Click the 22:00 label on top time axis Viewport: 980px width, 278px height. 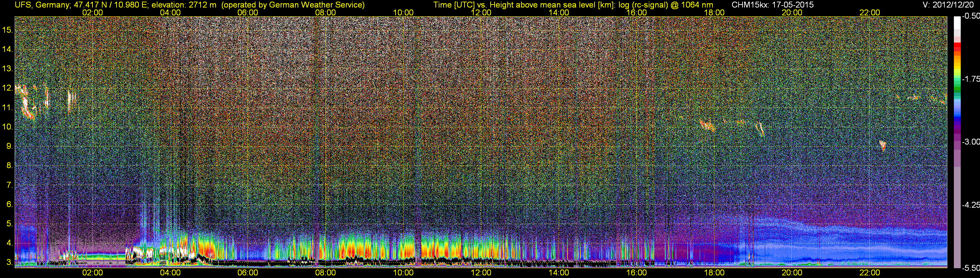870,12
